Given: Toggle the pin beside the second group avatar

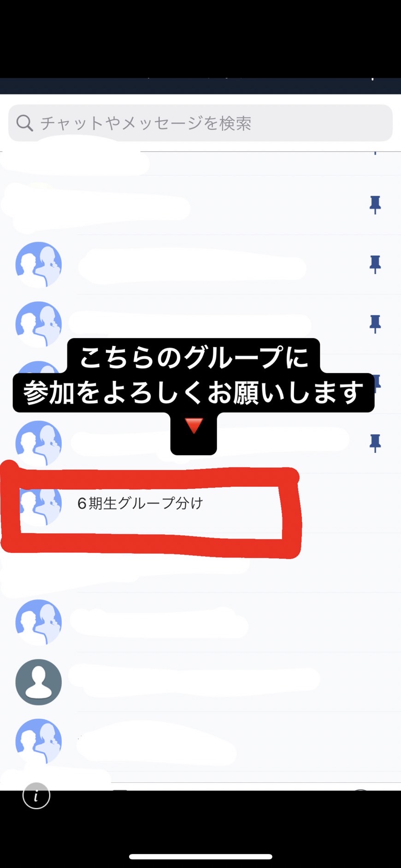Looking at the screenshot, I should [x=375, y=324].
